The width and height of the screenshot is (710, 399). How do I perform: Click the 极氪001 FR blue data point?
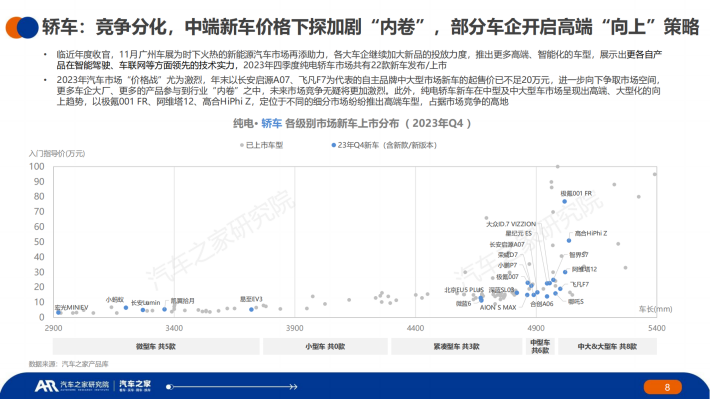point(564,202)
